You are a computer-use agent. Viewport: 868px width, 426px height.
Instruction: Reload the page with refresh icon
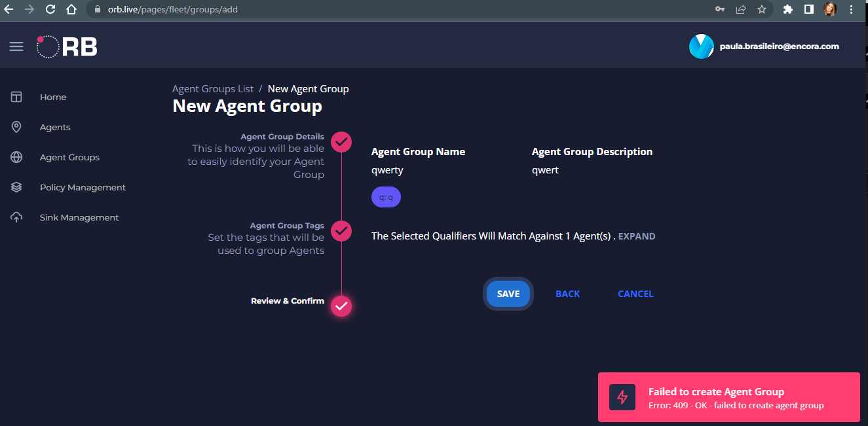pos(50,9)
